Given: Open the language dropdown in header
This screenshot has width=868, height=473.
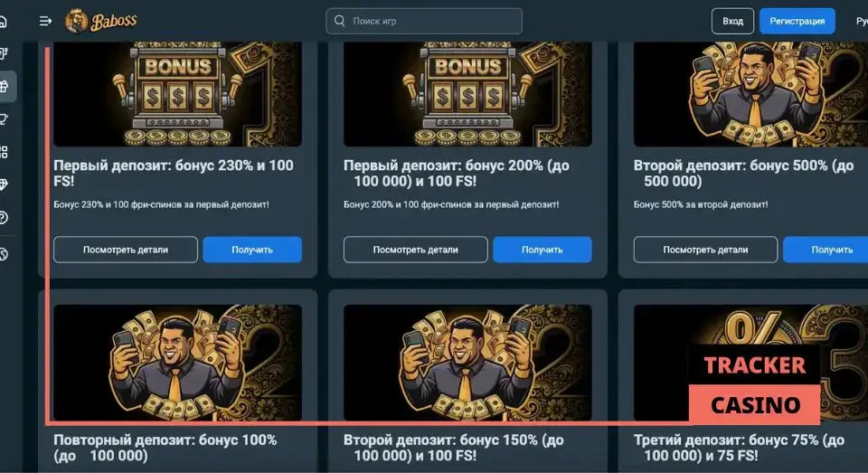Looking at the screenshot, I should (862, 21).
